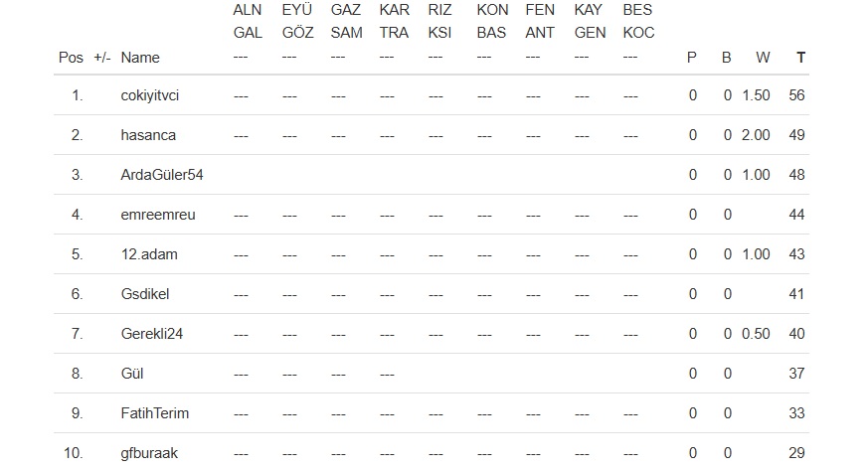Select the RIZ KSI match column header
Screen dimensions: 868x470
coord(440,22)
